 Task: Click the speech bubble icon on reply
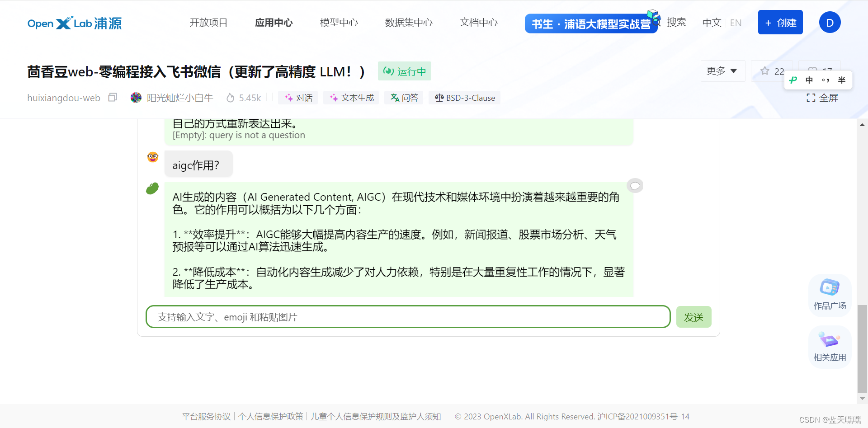point(635,186)
